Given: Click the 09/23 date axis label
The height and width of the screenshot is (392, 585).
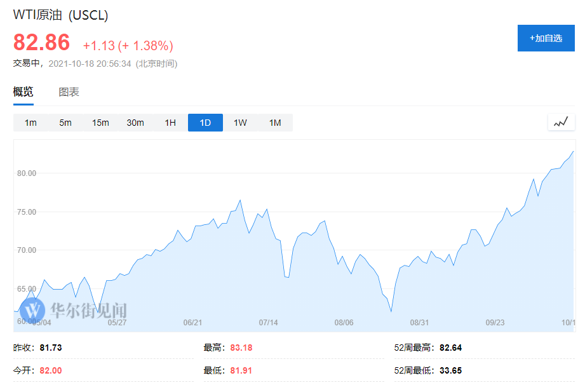Looking at the screenshot, I should [x=495, y=323].
